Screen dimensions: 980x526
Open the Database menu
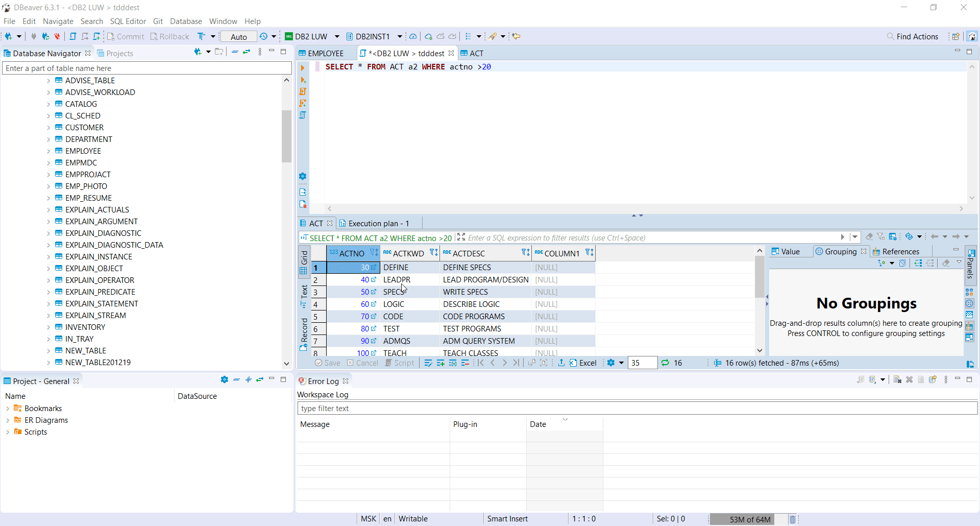(x=186, y=21)
